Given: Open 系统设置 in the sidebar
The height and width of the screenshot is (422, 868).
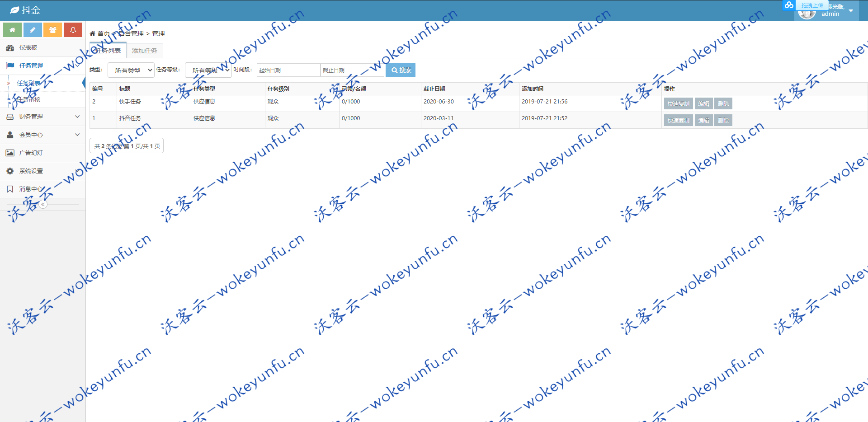Looking at the screenshot, I should click(42, 171).
